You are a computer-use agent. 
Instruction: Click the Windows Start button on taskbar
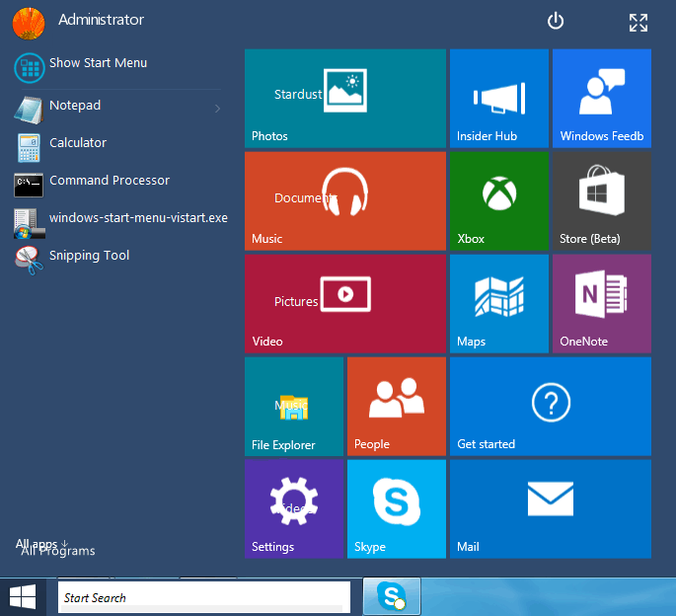(x=23, y=597)
